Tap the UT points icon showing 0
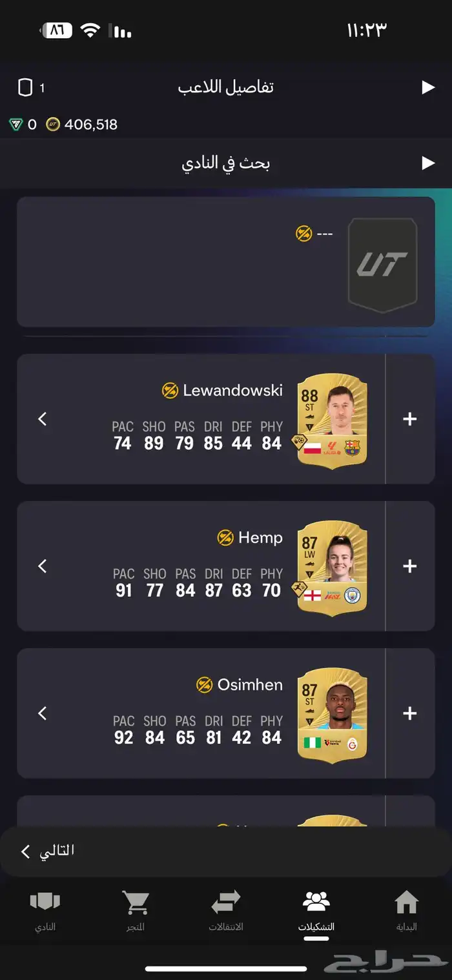452x980 pixels. [x=16, y=125]
